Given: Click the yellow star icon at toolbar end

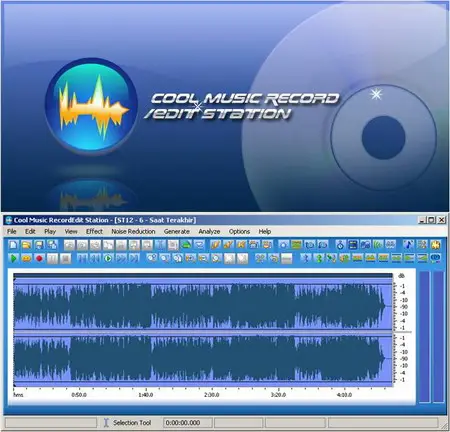Looking at the screenshot, I should tap(435, 245).
